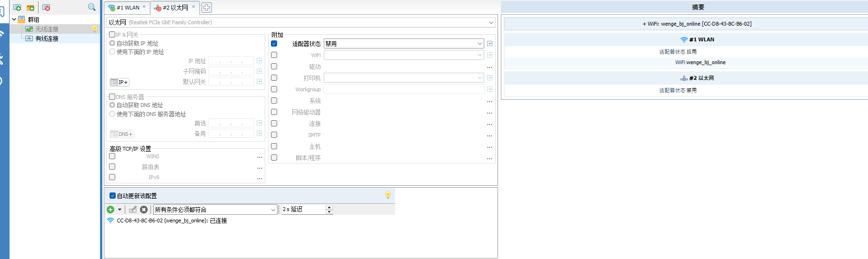This screenshot has height=259, width=868.
Task: Open the 驱动 ellipsis options
Action: pos(489,67)
